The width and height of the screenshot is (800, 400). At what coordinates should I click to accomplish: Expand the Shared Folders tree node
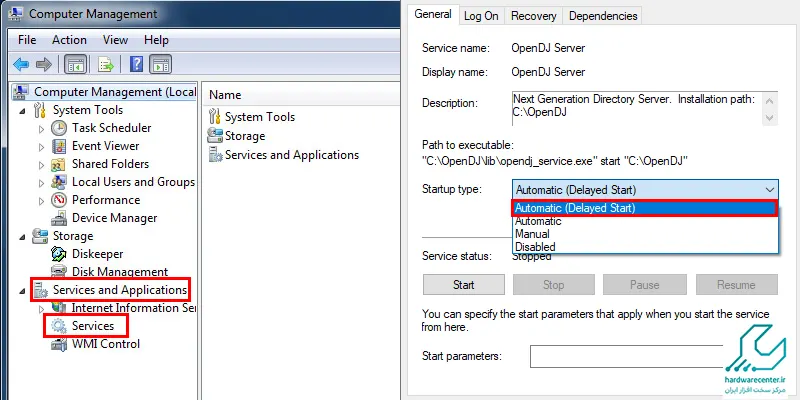[x=42, y=165]
